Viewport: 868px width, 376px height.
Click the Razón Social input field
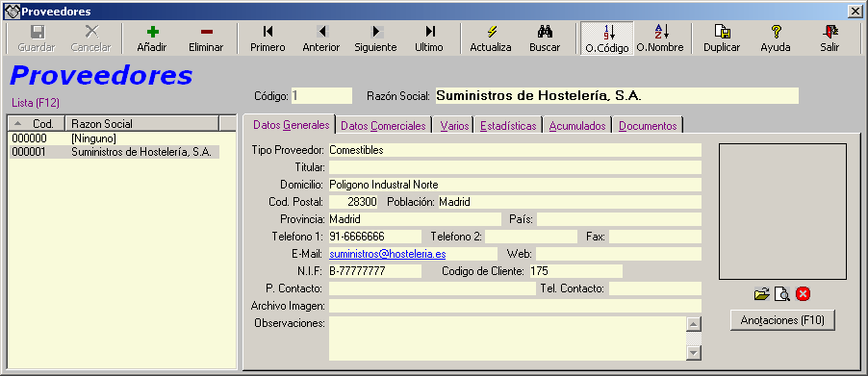617,95
